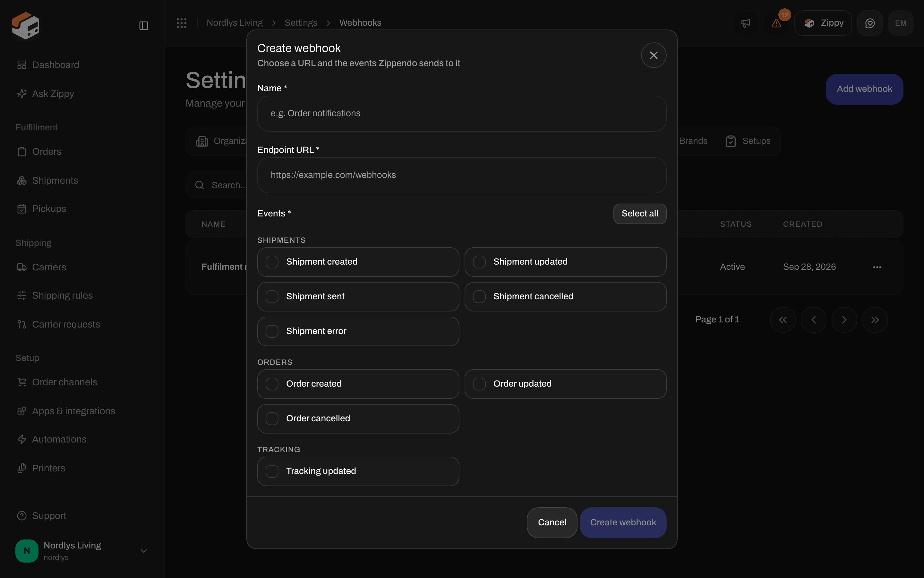The width and height of the screenshot is (924, 578).
Task: Go to next page arrow
Action: [844, 320]
